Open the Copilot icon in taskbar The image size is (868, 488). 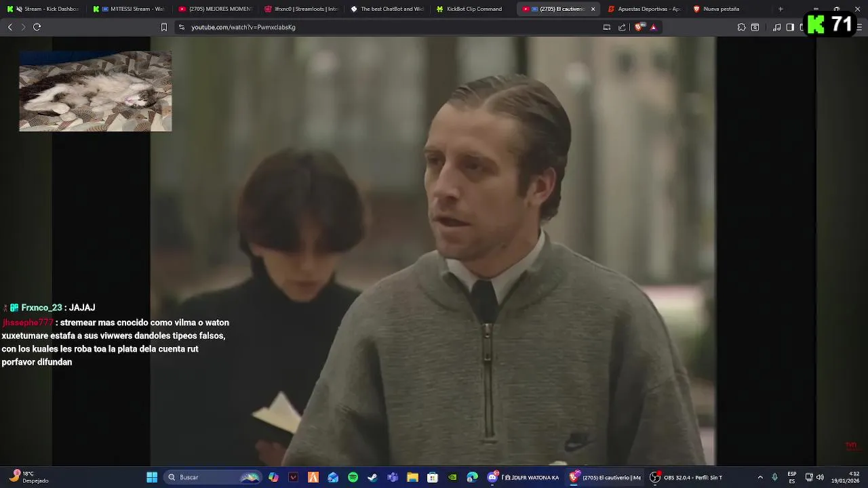[x=273, y=477]
